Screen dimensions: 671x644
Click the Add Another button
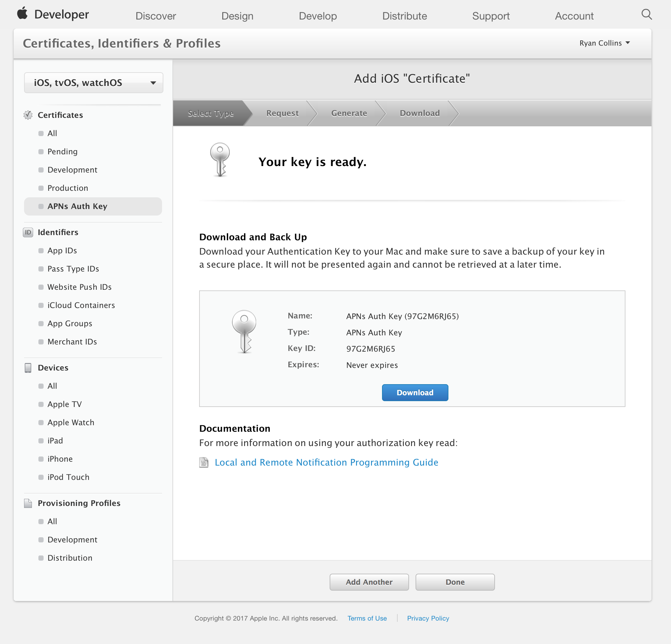tap(369, 582)
